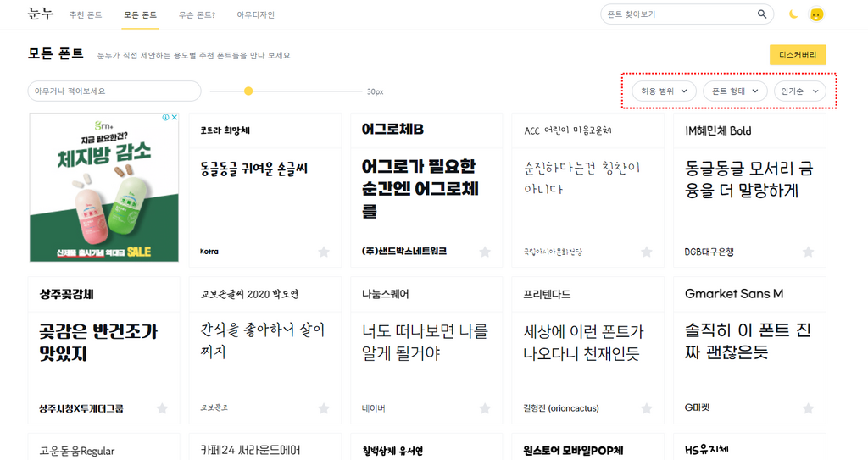Open the HS유지체 font title
Image resolution: width=868 pixels, height=460 pixels.
point(707,450)
